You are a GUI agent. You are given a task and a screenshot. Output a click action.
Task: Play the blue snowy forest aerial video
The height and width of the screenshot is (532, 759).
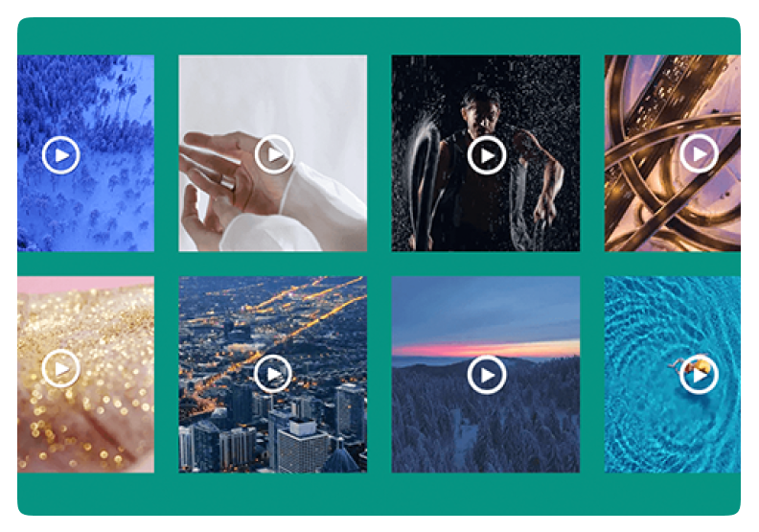(x=60, y=155)
